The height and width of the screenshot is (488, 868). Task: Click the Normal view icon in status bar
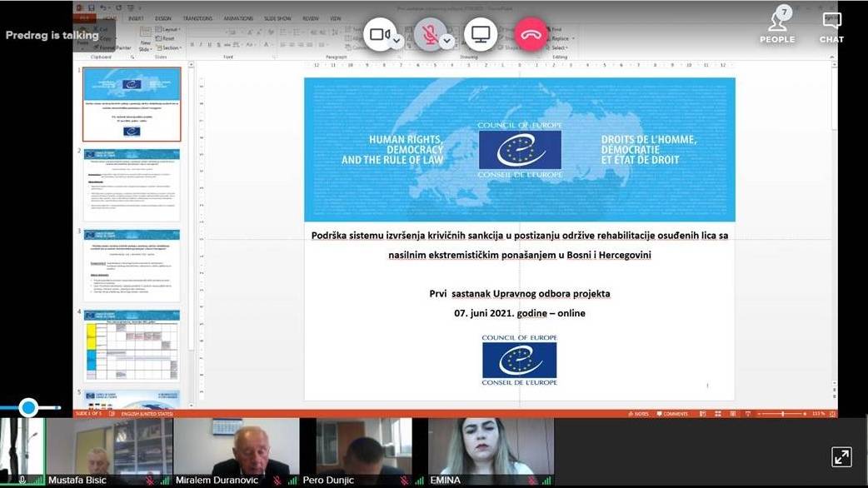coord(702,414)
